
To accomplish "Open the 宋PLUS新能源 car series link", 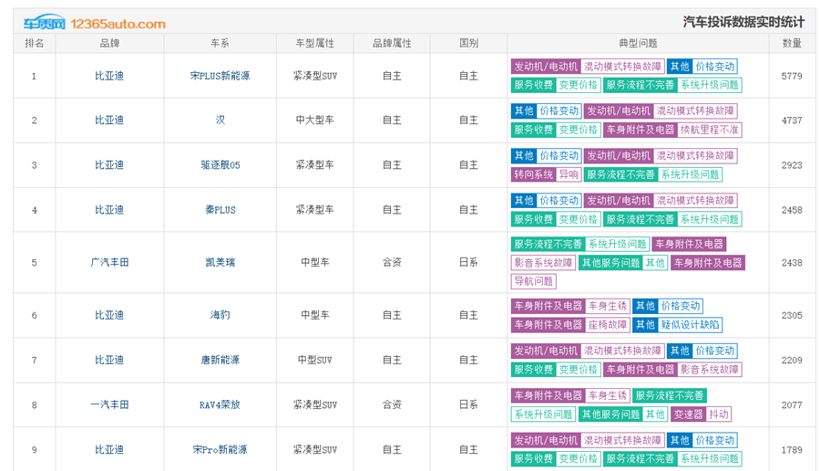I will pos(220,76).
